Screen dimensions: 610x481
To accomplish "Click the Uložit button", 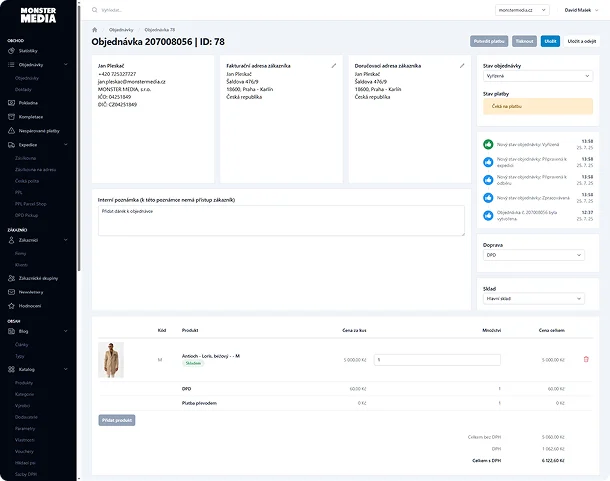I will click(x=551, y=42).
